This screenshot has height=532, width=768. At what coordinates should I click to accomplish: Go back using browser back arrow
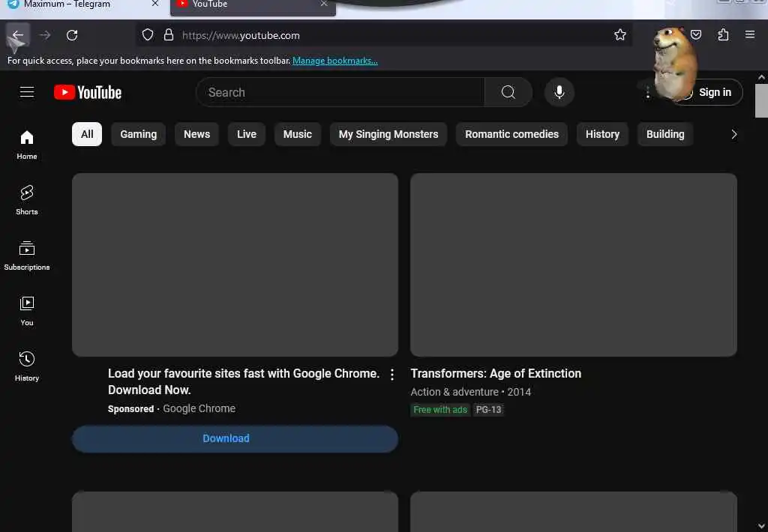click(x=18, y=35)
